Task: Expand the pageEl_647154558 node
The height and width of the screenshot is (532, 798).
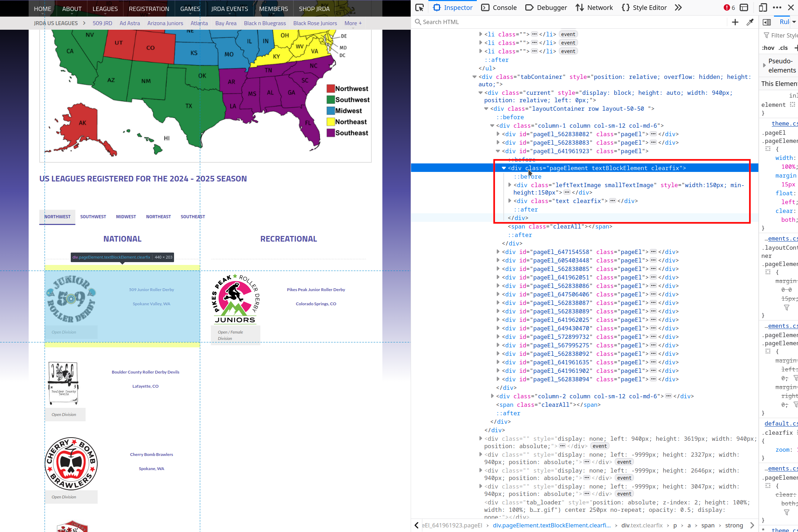Action: pyautogui.click(x=498, y=251)
